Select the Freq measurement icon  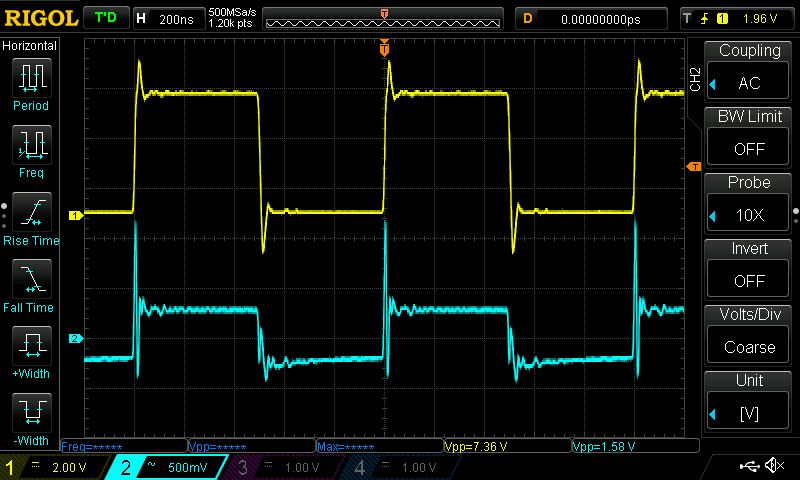click(x=31, y=144)
